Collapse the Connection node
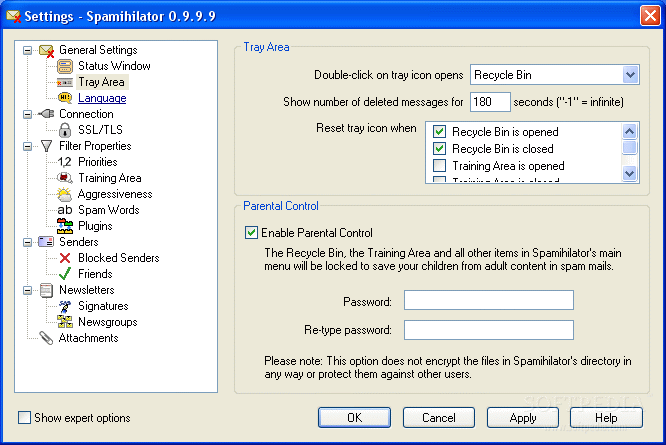666x445 pixels. pyautogui.click(x=28, y=114)
